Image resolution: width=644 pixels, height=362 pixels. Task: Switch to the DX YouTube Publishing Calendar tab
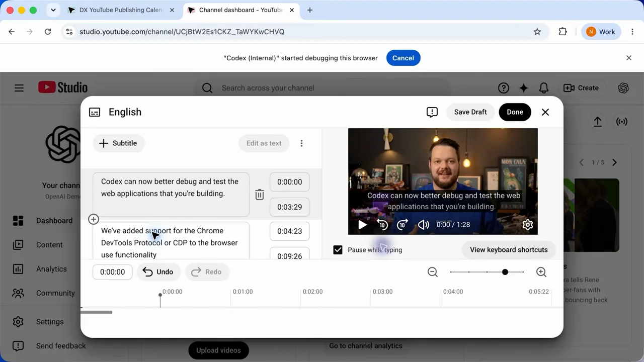point(121,10)
